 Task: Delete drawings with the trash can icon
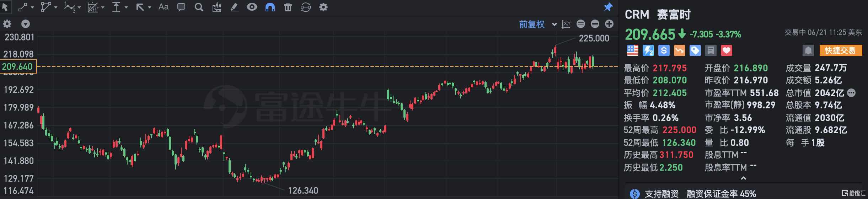click(288, 7)
